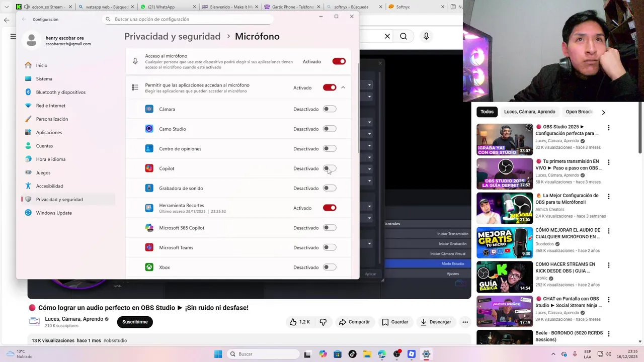Switch to the Gartic Phone tab
This screenshot has height=362, width=644.
tap(293, 7)
